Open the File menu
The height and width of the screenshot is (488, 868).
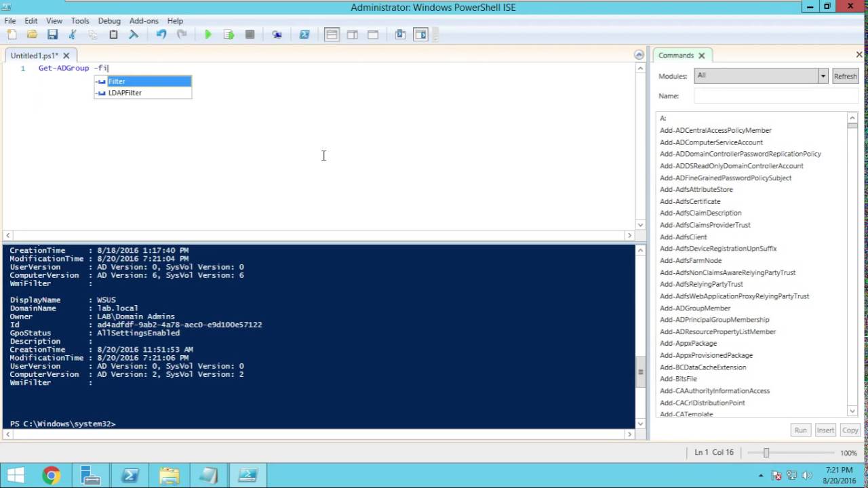(10, 21)
